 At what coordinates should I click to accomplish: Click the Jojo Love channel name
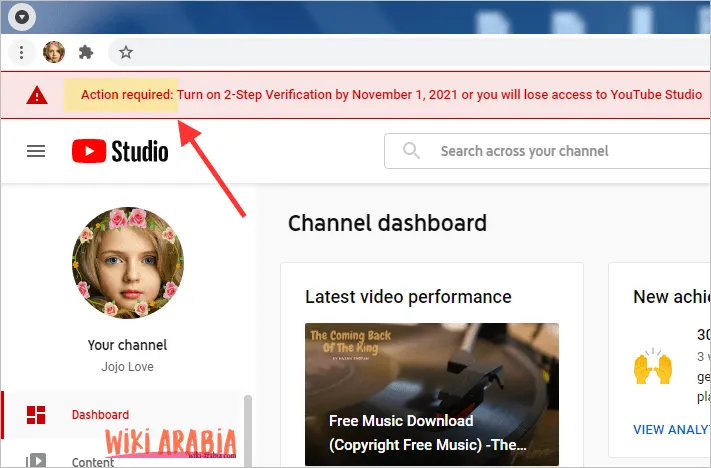[x=127, y=366]
